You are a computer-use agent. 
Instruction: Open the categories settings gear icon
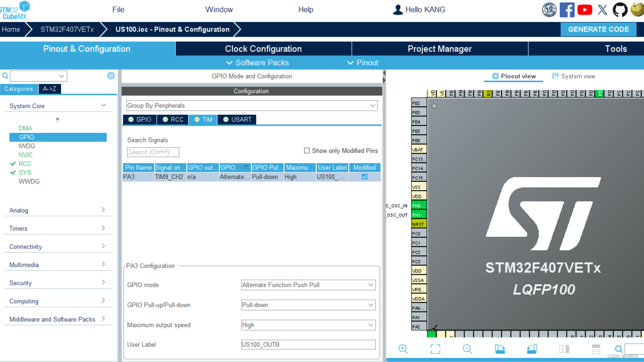tap(111, 76)
